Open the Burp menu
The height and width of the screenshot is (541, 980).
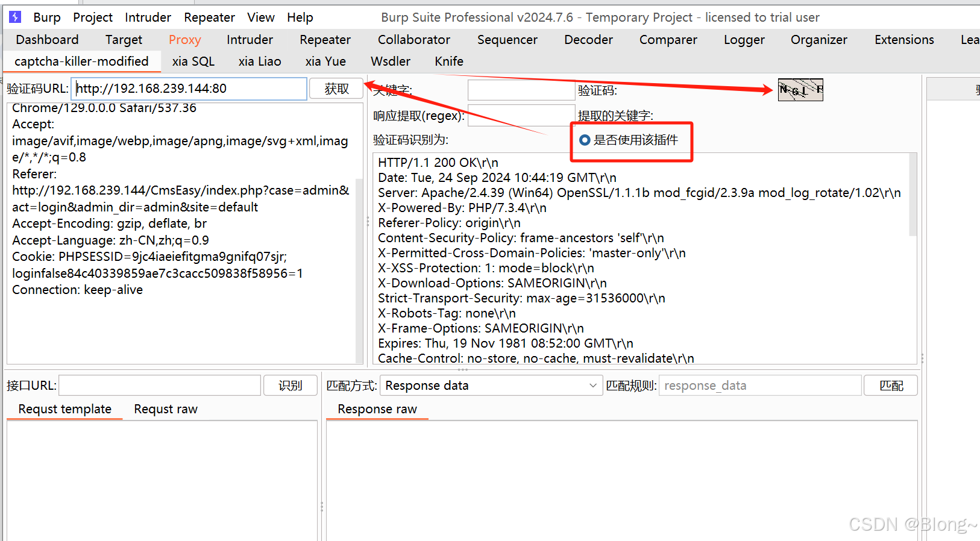pyautogui.click(x=47, y=17)
